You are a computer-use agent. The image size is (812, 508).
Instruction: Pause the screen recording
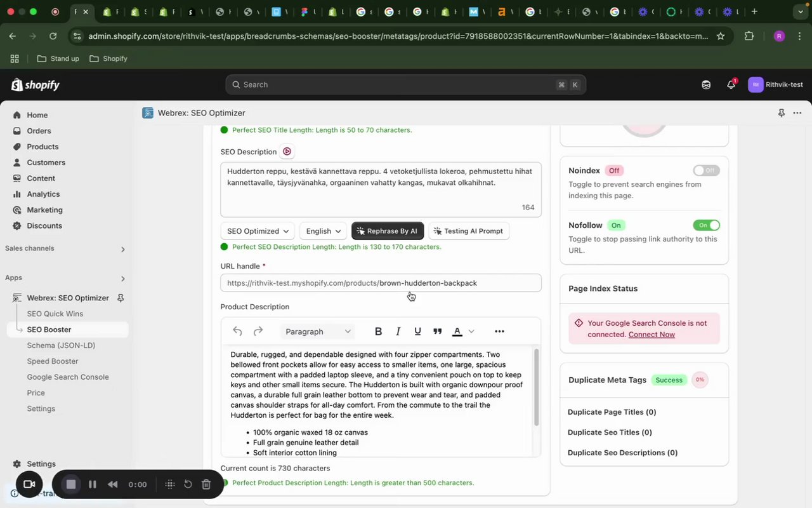(93, 485)
